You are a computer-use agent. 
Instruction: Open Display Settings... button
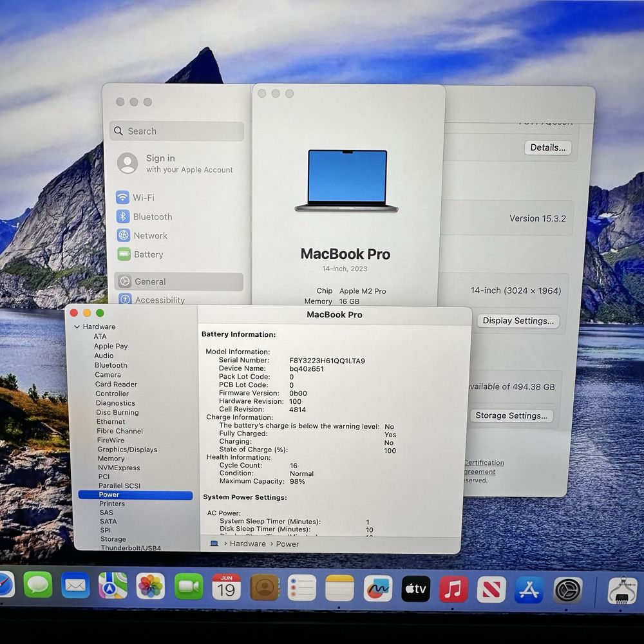coord(518,321)
